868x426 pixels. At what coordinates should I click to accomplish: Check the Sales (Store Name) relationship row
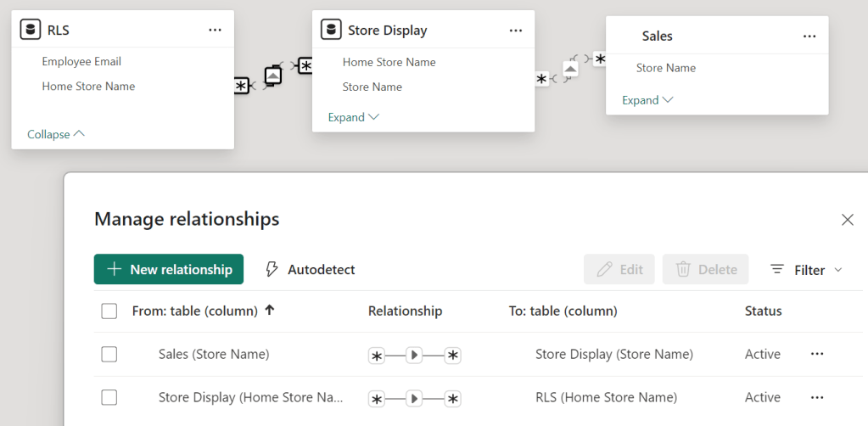click(109, 354)
